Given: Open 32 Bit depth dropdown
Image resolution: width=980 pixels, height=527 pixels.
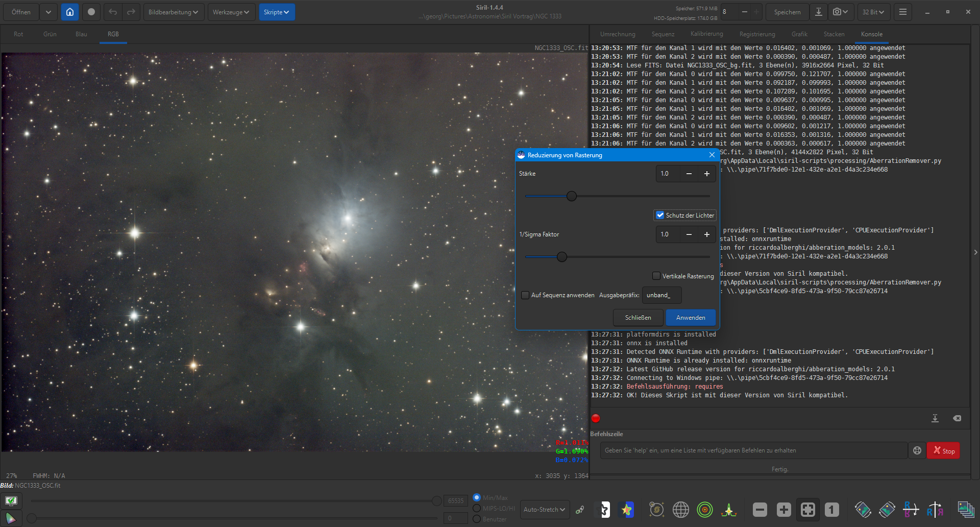Looking at the screenshot, I should 873,12.
